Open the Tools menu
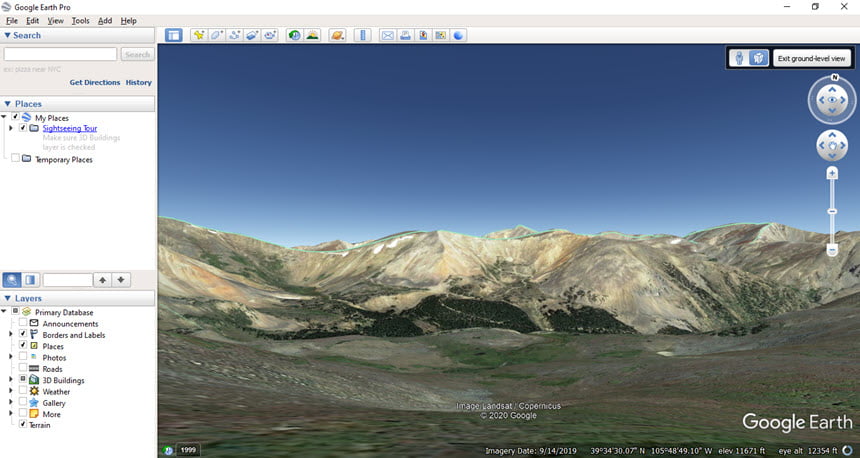860x458 pixels. 80,21
